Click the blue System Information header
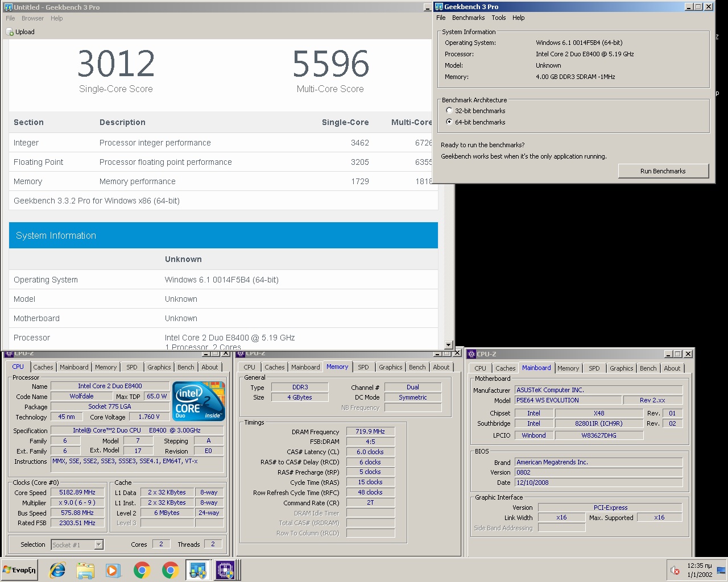Screen dimensions: 728x582 [224, 235]
